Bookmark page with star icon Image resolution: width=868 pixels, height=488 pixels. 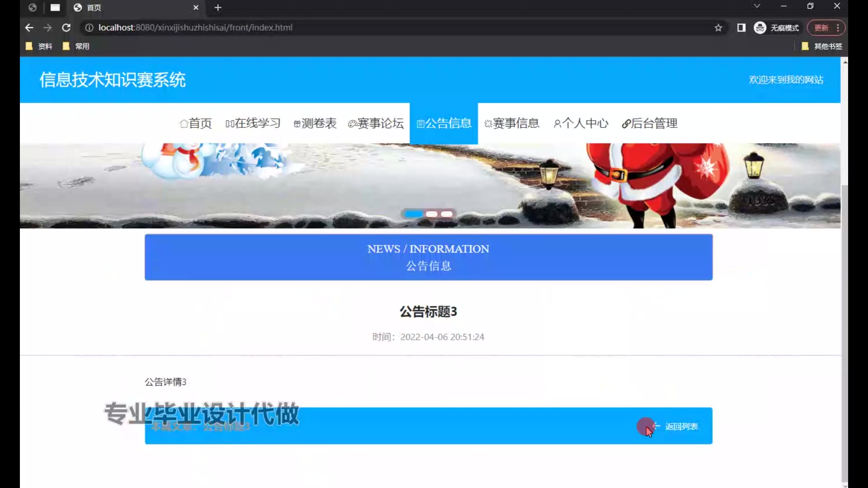718,28
